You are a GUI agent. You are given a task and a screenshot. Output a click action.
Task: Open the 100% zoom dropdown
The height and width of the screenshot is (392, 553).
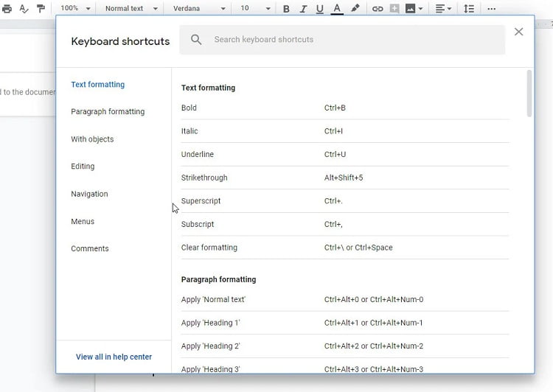pos(75,9)
